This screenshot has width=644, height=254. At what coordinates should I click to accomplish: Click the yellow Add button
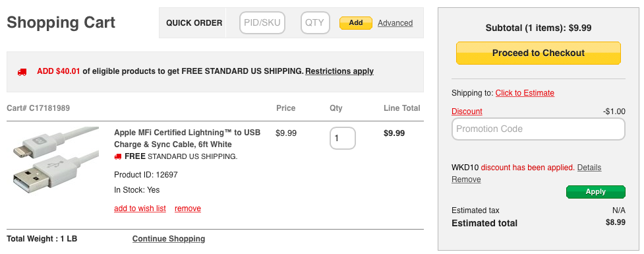click(x=356, y=23)
